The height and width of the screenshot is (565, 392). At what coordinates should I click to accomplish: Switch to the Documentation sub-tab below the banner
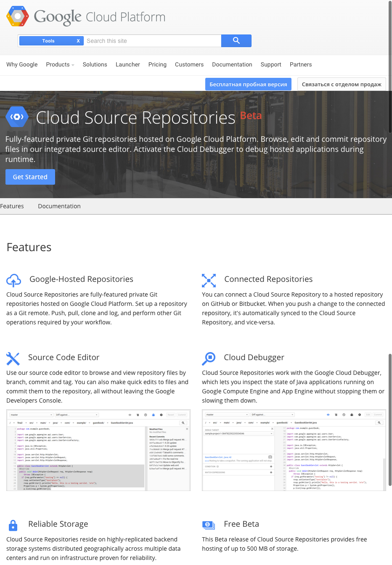pyautogui.click(x=59, y=206)
